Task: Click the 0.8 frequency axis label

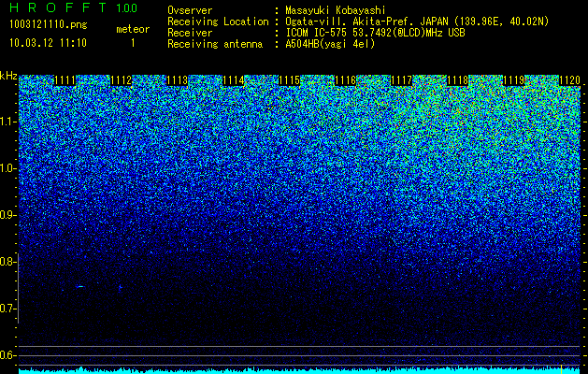Action: click(x=7, y=262)
